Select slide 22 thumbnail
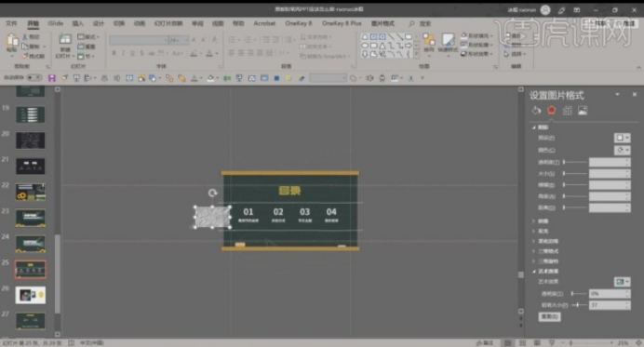The width and height of the screenshot is (644, 347). click(31, 192)
